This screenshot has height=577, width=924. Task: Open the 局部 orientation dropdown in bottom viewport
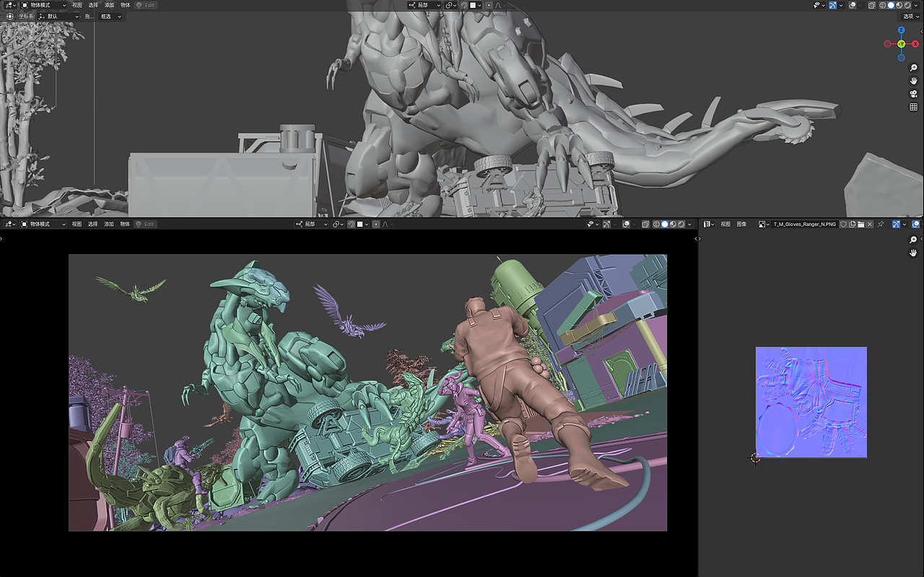(x=312, y=224)
